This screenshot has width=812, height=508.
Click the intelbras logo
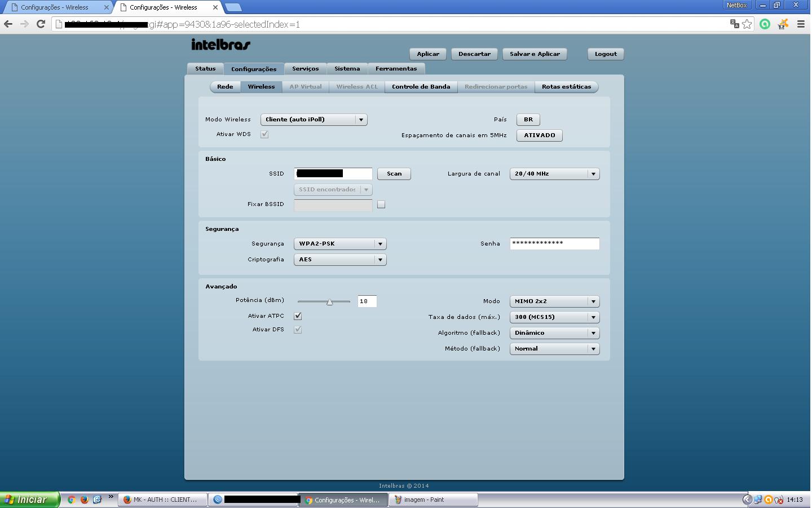(x=220, y=45)
